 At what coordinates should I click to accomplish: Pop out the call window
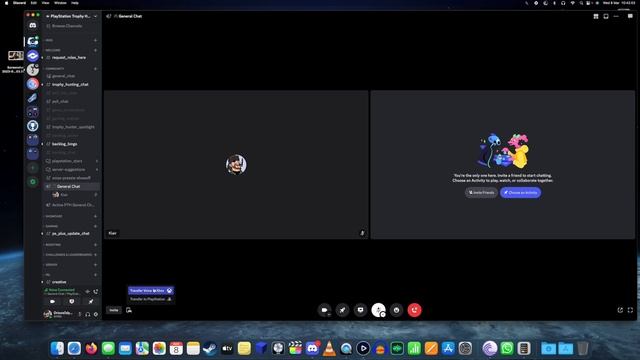pyautogui.click(x=620, y=310)
